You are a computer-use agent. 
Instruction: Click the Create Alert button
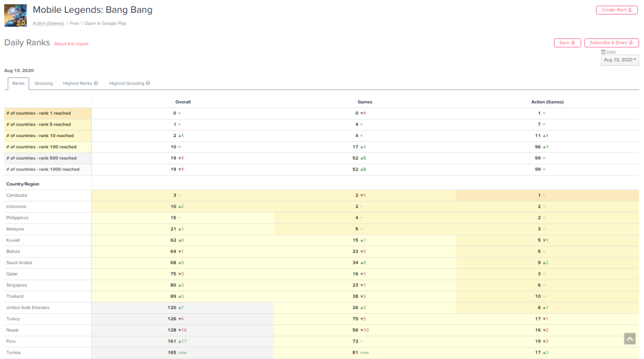pos(617,10)
